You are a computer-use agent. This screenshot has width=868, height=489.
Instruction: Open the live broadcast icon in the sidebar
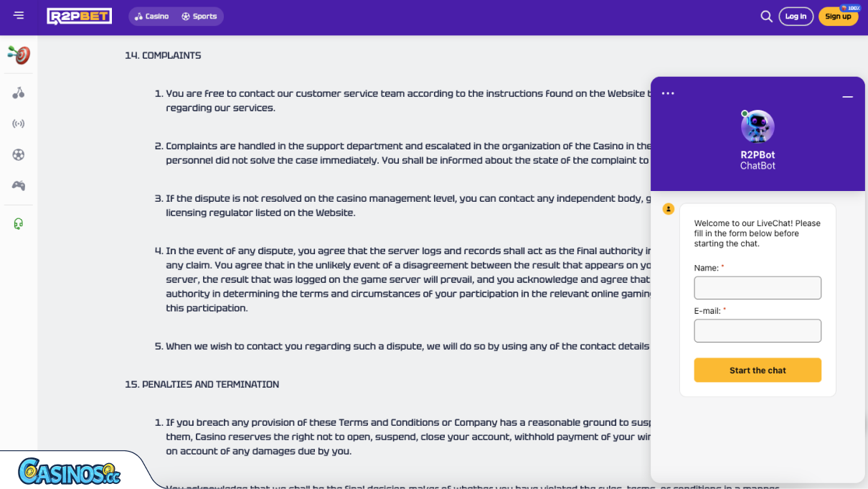pyautogui.click(x=19, y=124)
